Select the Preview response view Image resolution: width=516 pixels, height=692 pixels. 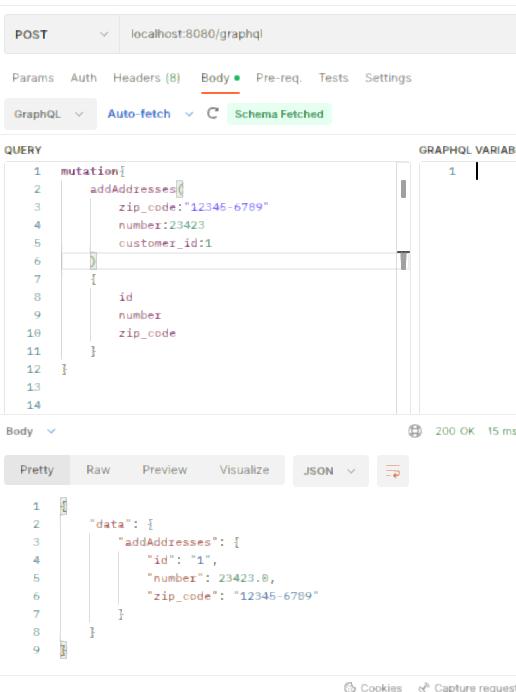(165, 470)
